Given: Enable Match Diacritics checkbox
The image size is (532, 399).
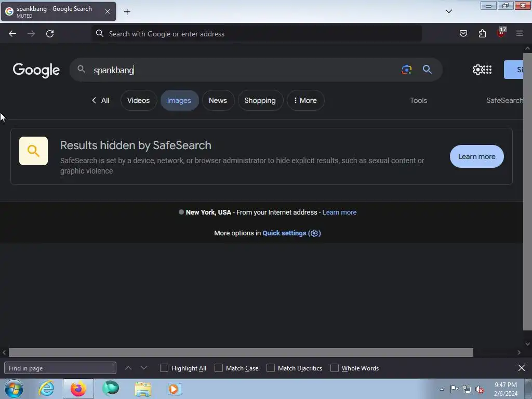Looking at the screenshot, I should point(270,368).
